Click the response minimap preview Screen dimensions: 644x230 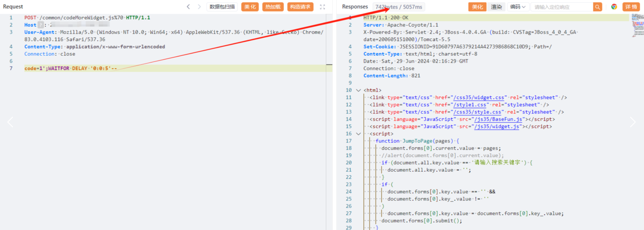[x=638, y=25]
